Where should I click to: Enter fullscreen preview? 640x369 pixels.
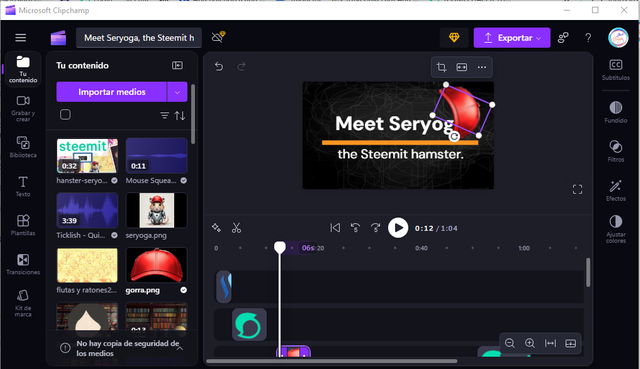[x=577, y=189]
